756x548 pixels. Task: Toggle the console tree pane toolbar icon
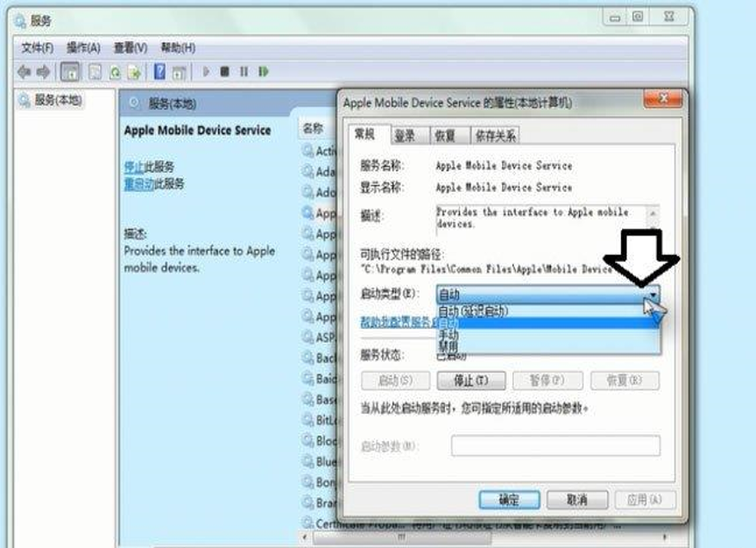coord(70,73)
